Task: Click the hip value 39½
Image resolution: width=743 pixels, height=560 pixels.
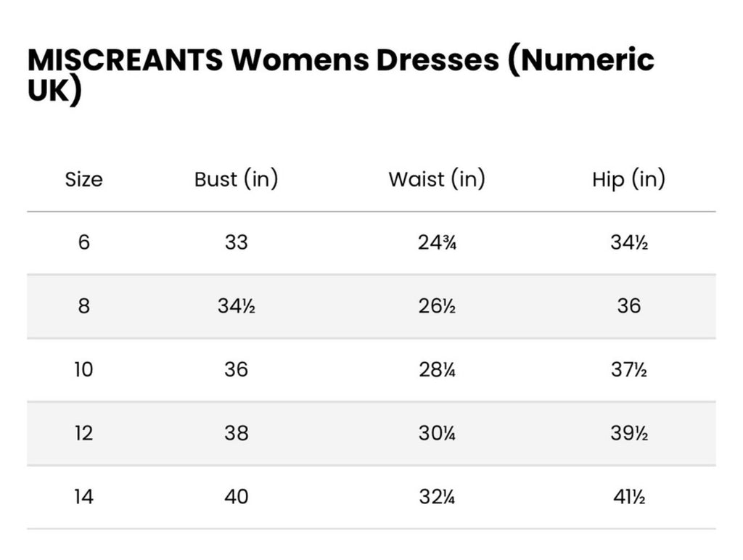Action: coord(629,433)
